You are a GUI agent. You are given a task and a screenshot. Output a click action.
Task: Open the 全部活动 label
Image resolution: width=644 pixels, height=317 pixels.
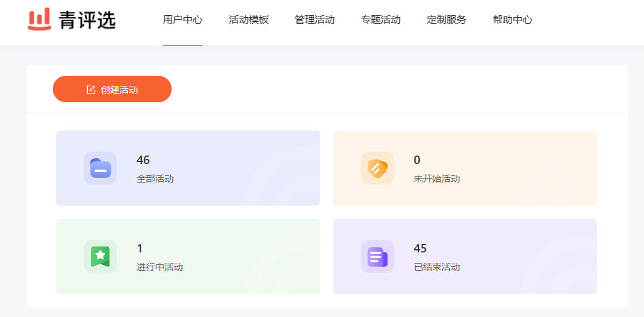click(x=155, y=179)
